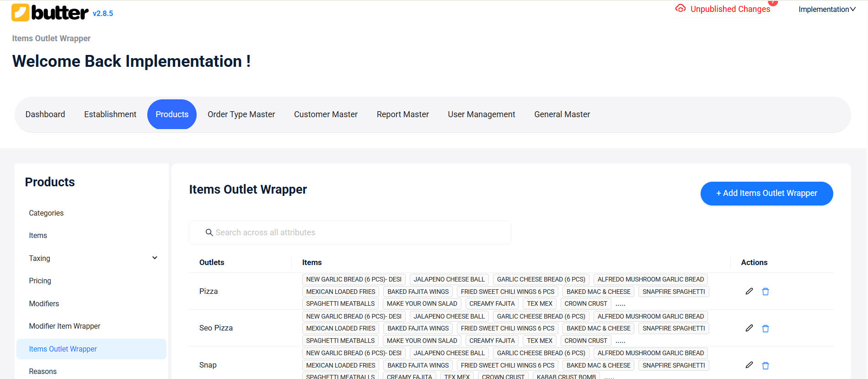Open the Unpublished Changes link
This screenshot has height=379, width=868.
[x=730, y=9]
